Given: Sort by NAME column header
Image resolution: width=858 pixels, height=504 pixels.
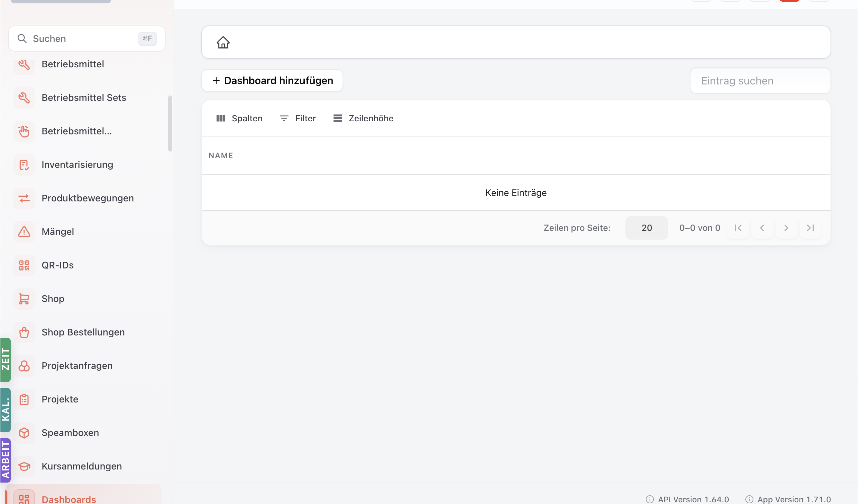Looking at the screenshot, I should click(221, 155).
